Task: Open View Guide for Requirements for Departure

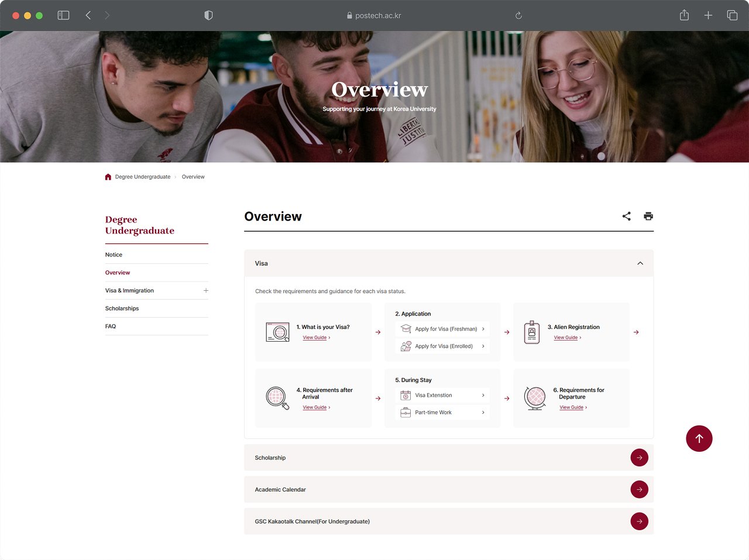Action: click(573, 407)
